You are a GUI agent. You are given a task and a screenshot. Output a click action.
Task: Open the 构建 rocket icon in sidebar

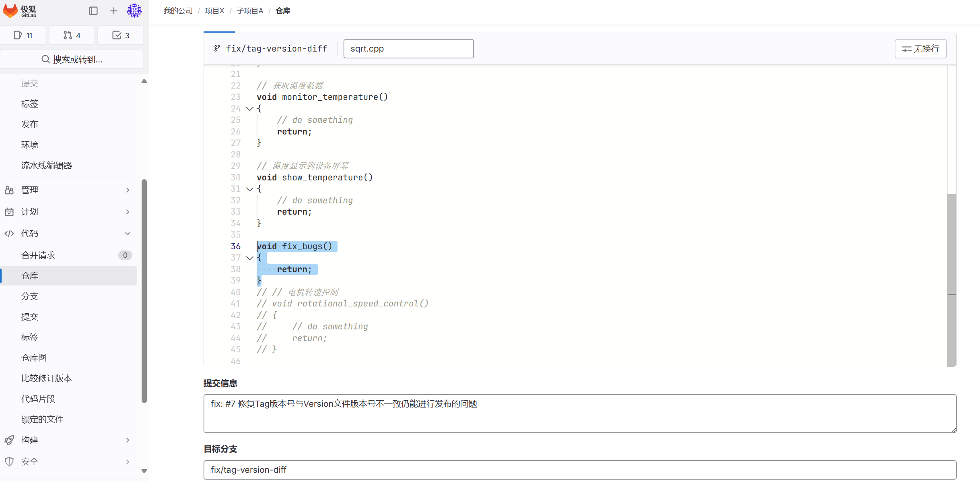[x=9, y=440]
